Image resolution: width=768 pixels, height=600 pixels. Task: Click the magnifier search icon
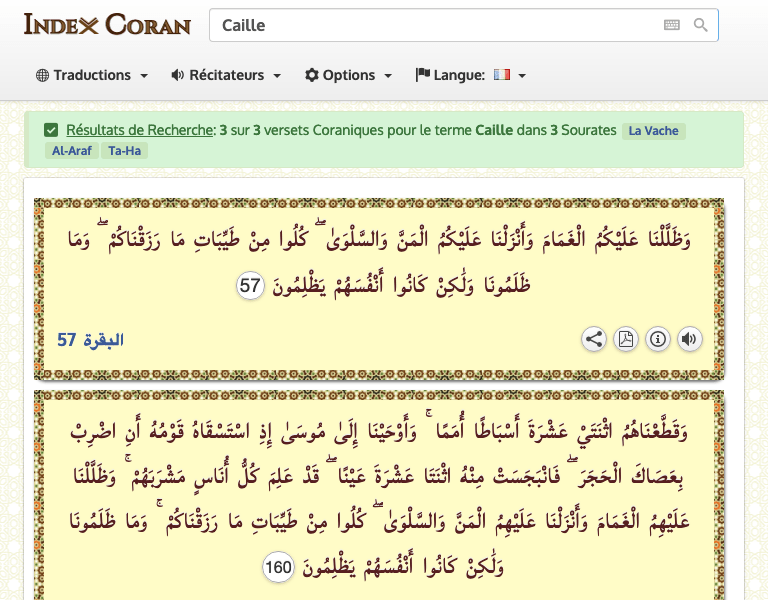point(700,25)
